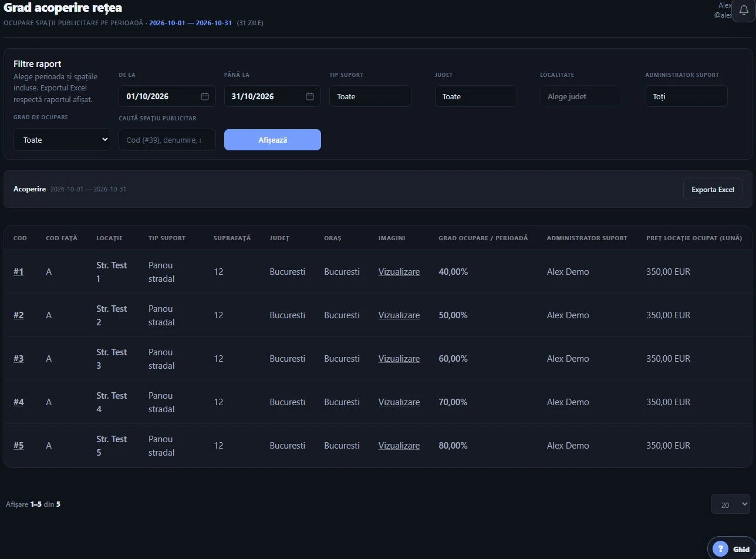The image size is (756, 559).
Task: Click the Afișează button
Action: click(272, 140)
